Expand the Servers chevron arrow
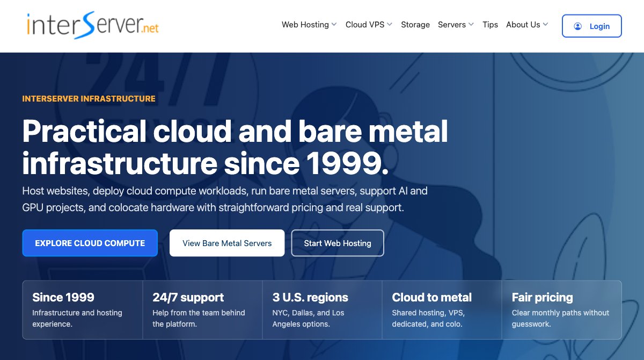The height and width of the screenshot is (360, 644). [x=471, y=25]
